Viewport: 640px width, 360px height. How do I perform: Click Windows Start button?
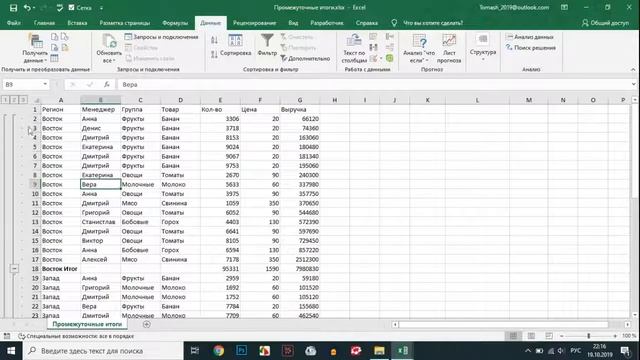pos(11,351)
